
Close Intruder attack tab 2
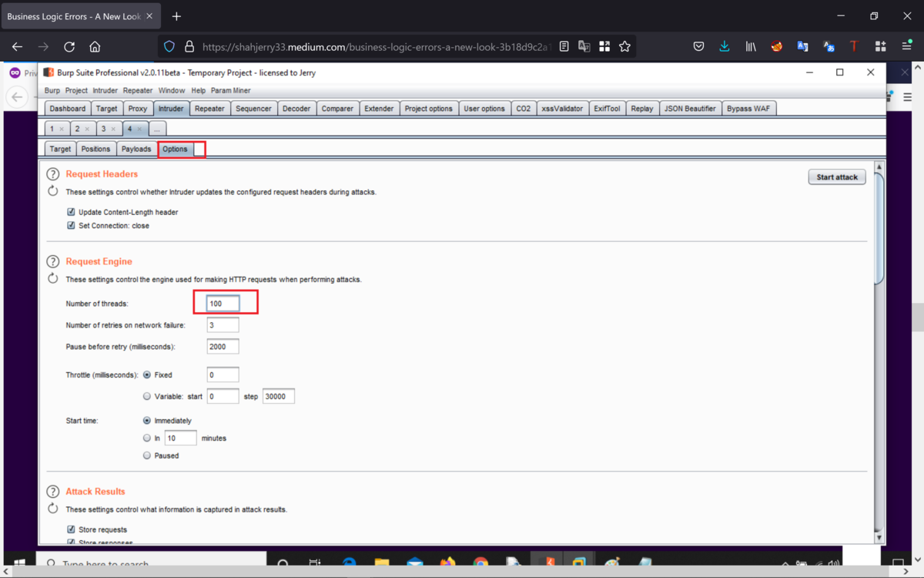(87, 129)
